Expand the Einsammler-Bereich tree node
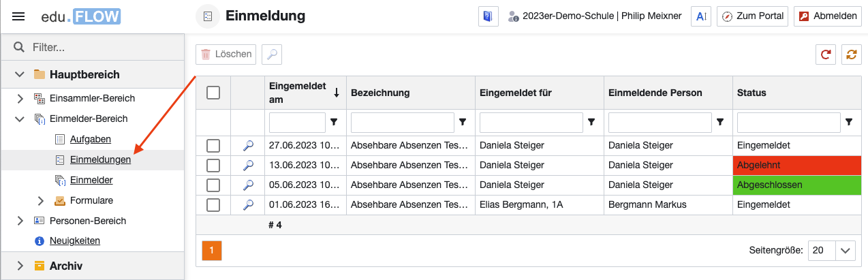Image resolution: width=868 pixels, height=280 pixels. pyautogui.click(x=20, y=98)
